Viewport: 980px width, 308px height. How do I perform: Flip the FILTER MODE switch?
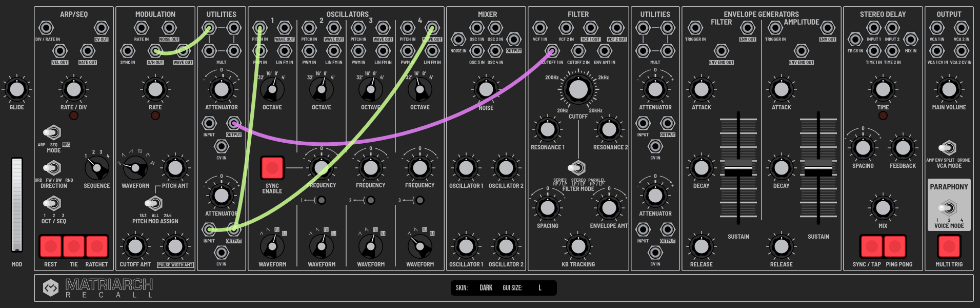(577, 168)
